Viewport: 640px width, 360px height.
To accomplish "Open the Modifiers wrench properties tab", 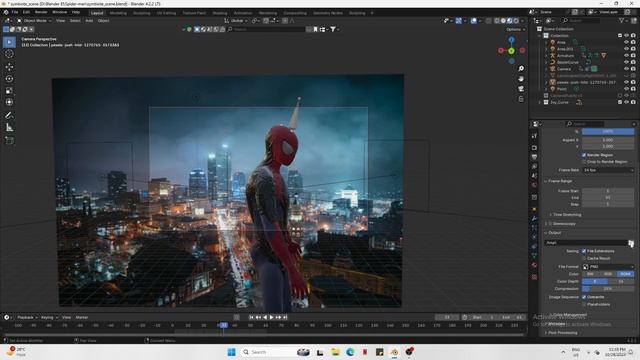I will (534, 219).
